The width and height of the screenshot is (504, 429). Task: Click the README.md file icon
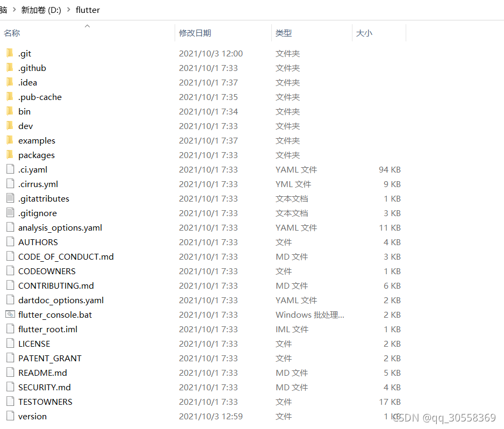[10, 372]
